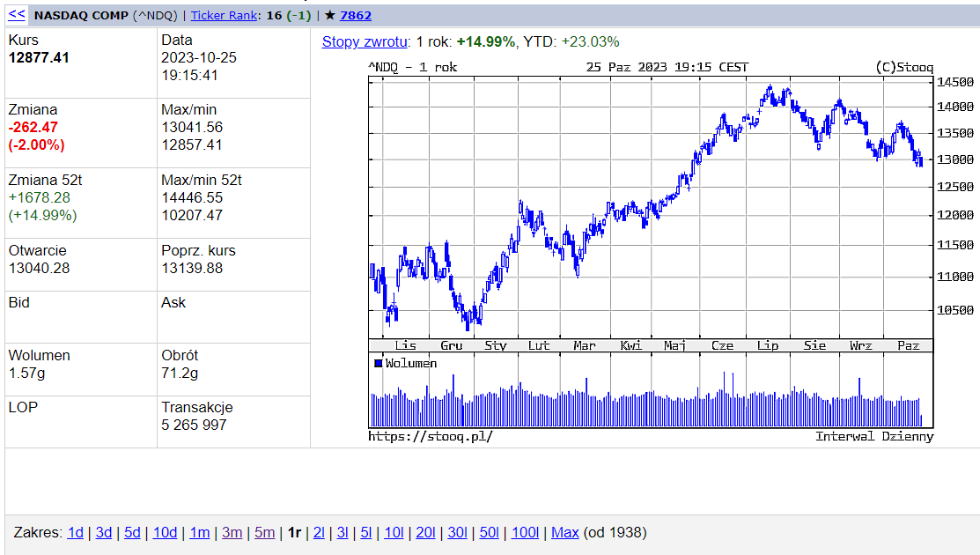
Task: Select the 50l range
Action: click(490, 532)
